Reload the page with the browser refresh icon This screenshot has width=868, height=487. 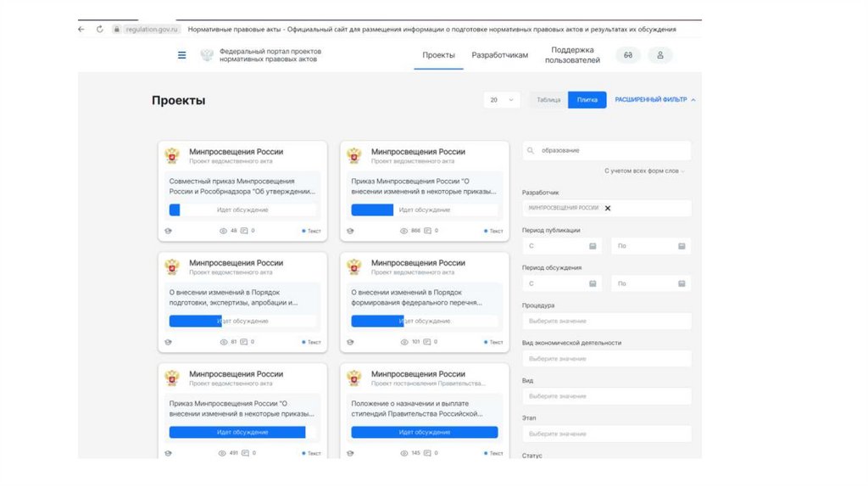100,29
